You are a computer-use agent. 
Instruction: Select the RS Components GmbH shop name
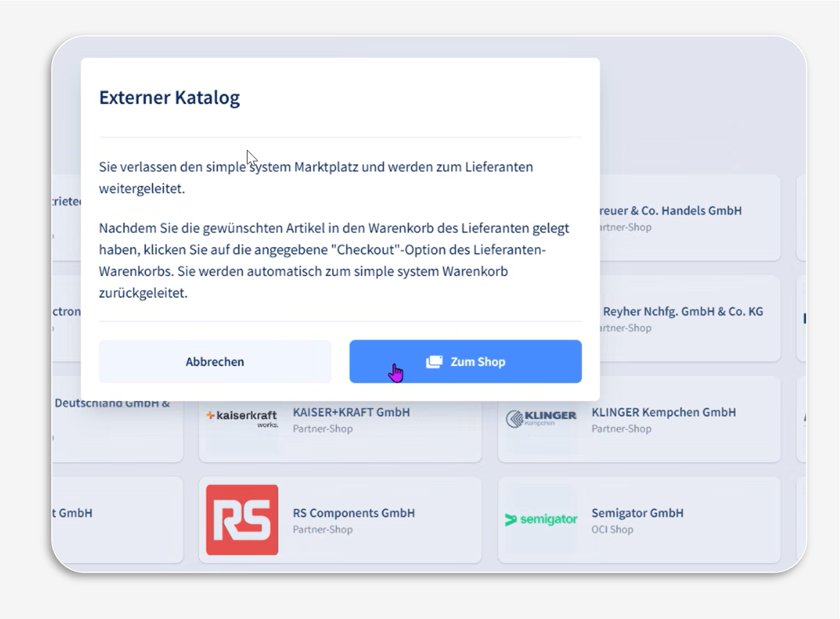tap(354, 513)
